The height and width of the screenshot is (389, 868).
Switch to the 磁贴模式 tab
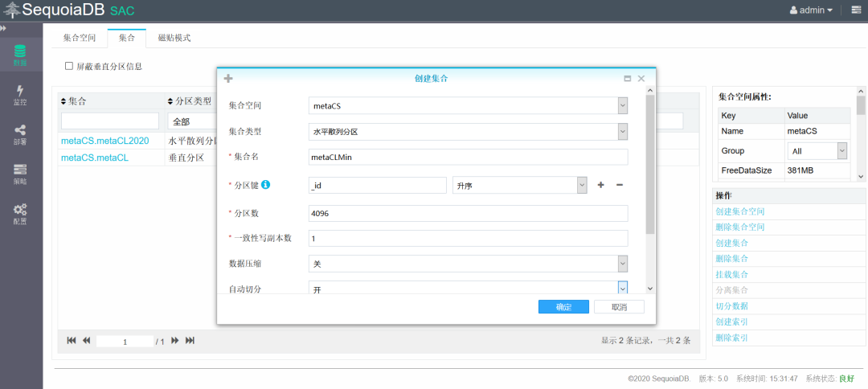174,38
